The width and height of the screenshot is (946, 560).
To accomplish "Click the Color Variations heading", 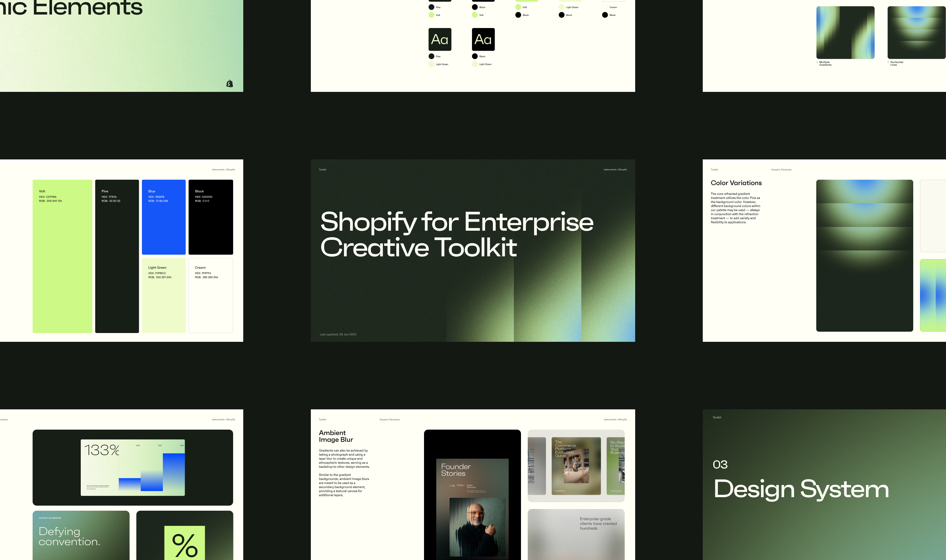I will [736, 183].
